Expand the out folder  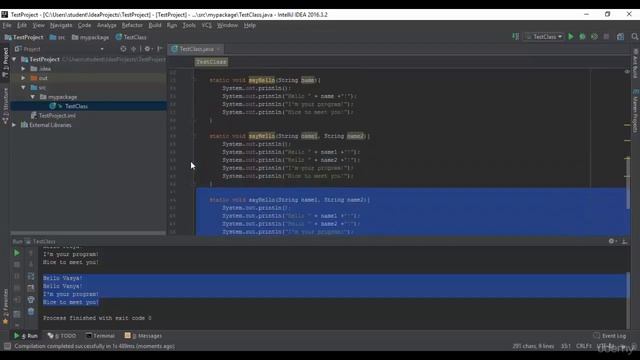pyautogui.click(x=24, y=78)
